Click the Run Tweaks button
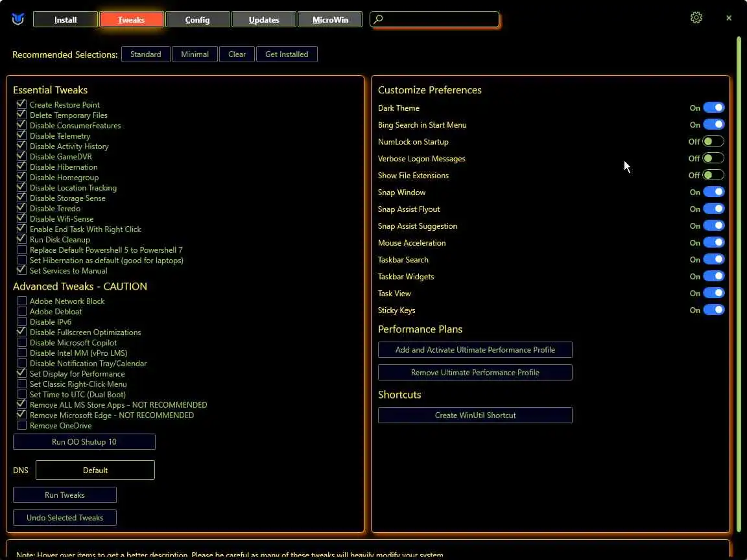The height and width of the screenshot is (560, 747). point(65,495)
